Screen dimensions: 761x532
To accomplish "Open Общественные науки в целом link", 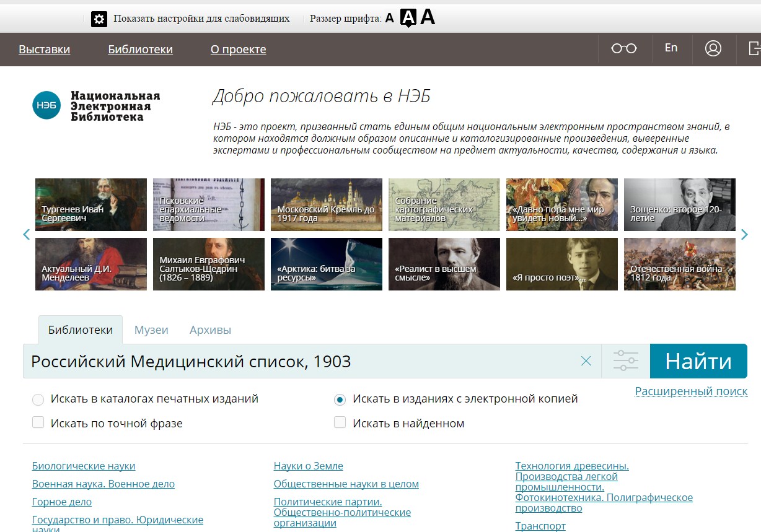I will pyautogui.click(x=346, y=484).
